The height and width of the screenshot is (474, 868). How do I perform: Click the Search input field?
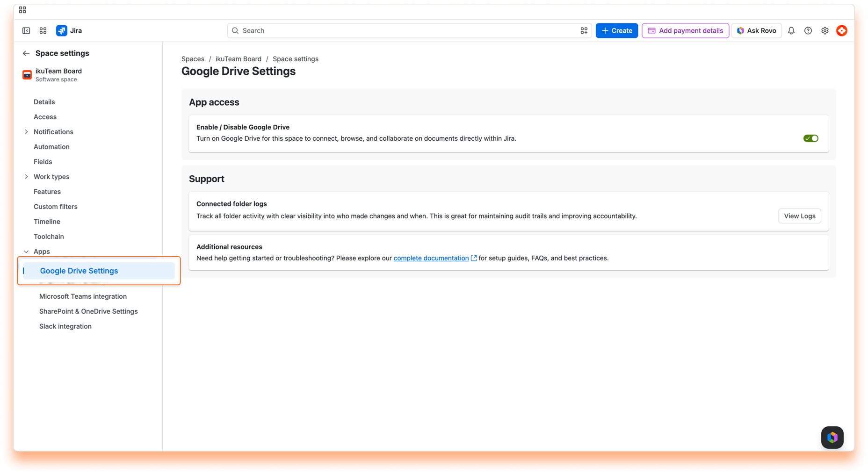(x=409, y=31)
